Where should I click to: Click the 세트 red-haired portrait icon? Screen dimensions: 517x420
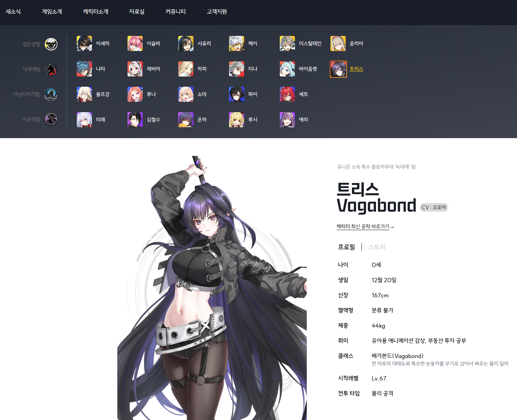pyautogui.click(x=287, y=94)
